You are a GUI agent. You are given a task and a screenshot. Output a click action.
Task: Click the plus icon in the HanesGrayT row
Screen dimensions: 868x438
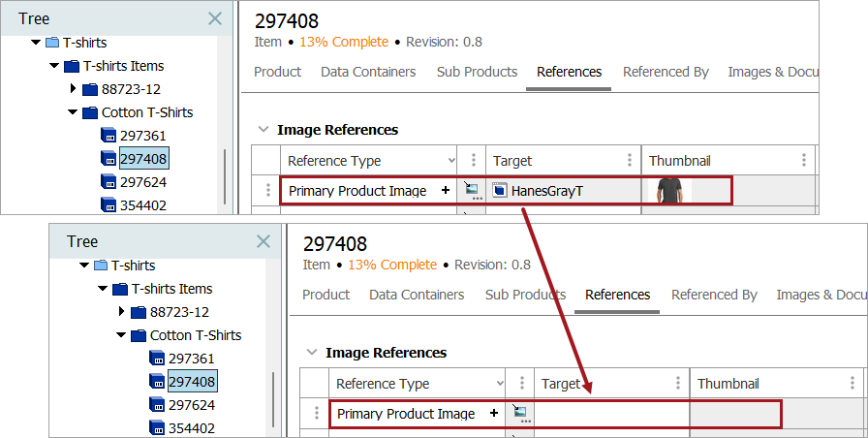pos(446,190)
